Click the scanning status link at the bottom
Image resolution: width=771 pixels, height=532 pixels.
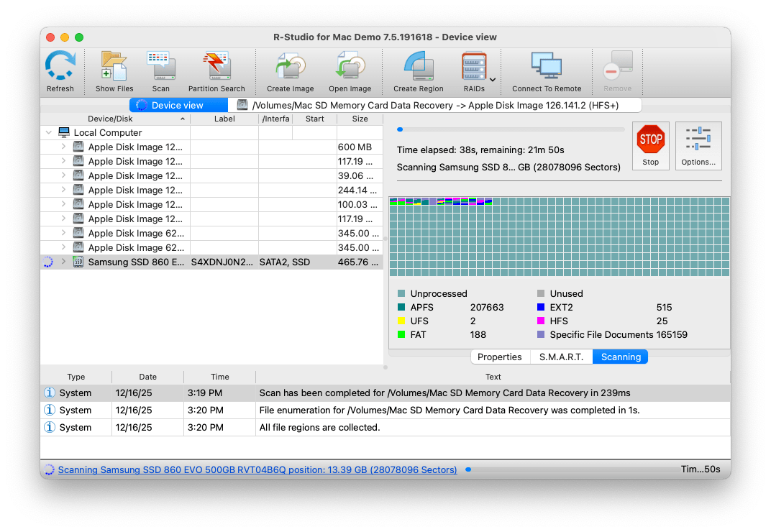click(257, 469)
